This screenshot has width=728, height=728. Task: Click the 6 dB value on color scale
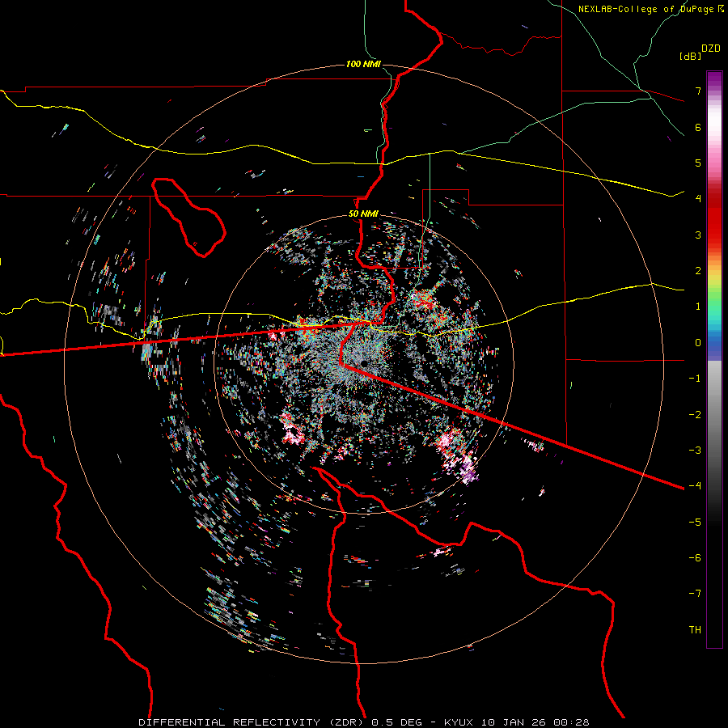(698, 127)
